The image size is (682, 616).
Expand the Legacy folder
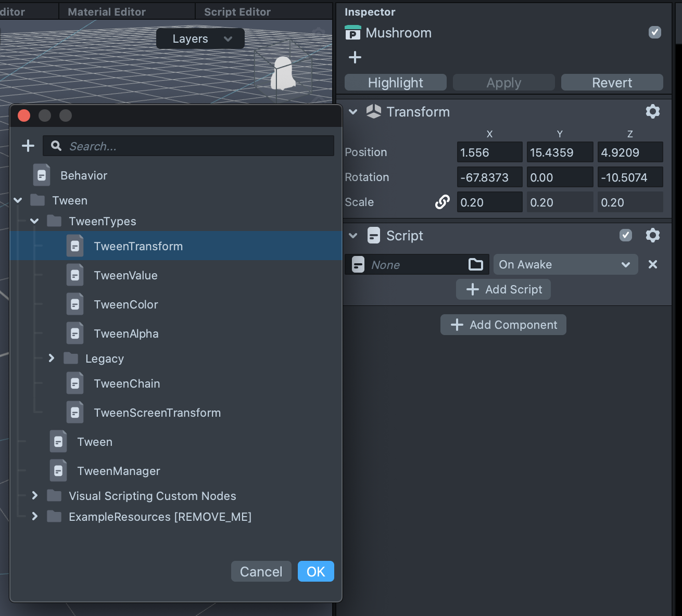pos(51,358)
